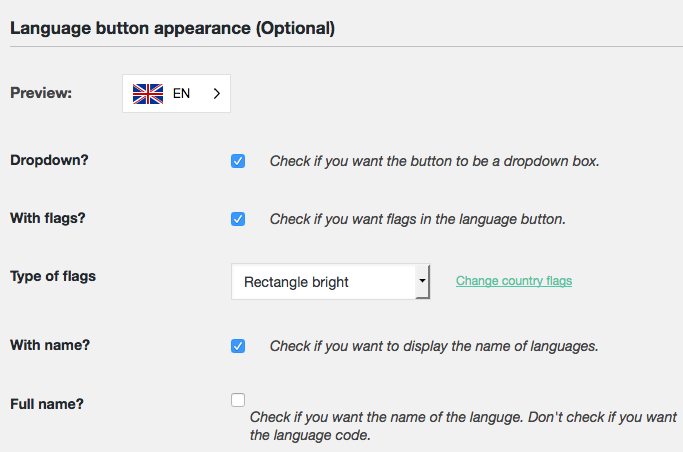Click the With name? label text
The width and height of the screenshot is (683, 452).
[51, 345]
